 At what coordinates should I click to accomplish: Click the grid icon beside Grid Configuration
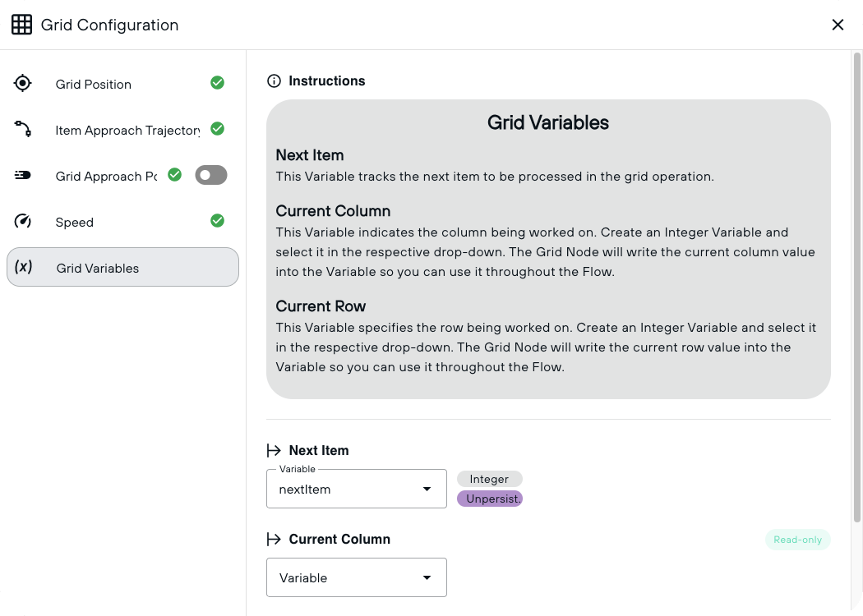coord(22,25)
